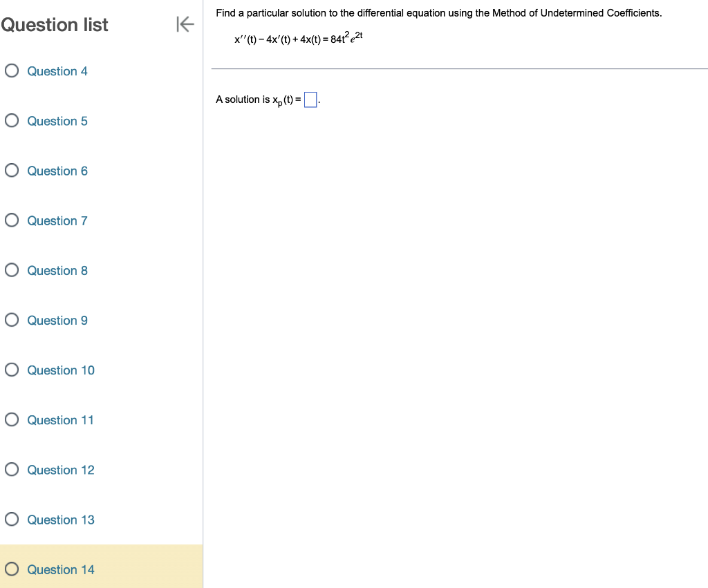
Task: Collapse the question list sidebar
Action: 185,24
